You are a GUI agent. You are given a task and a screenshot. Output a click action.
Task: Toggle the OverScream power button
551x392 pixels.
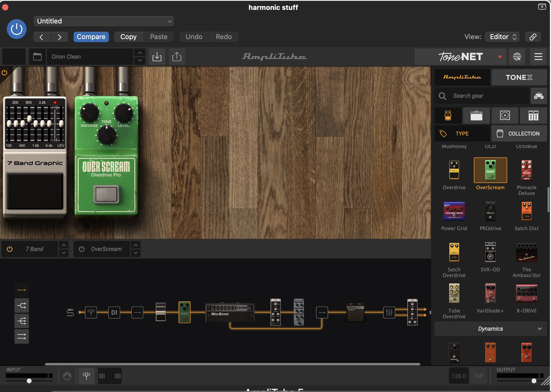82,249
